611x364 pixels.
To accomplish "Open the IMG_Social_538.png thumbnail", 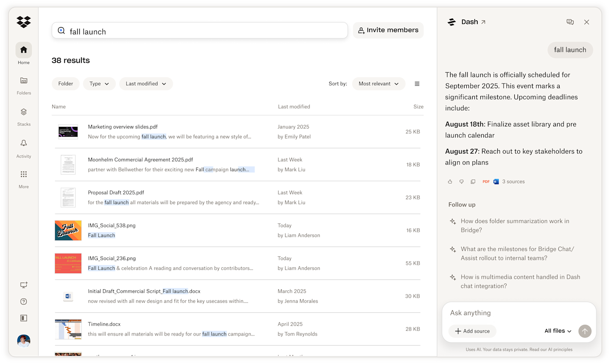I will click(x=68, y=230).
